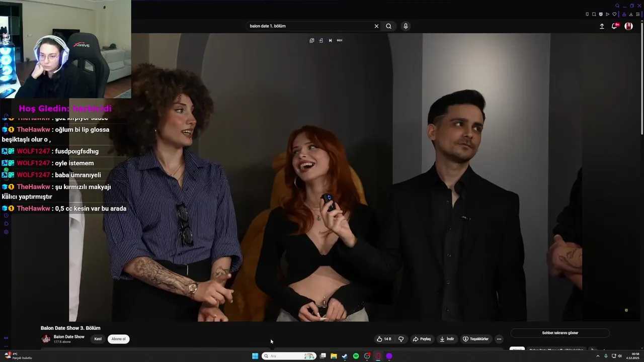Click the search magnifier button next to the search box

point(388,26)
